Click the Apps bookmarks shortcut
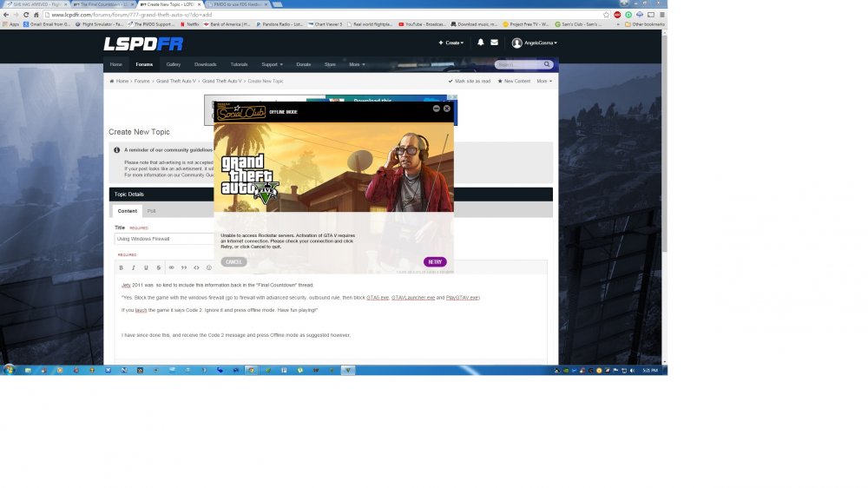The image size is (868, 488). (x=11, y=24)
